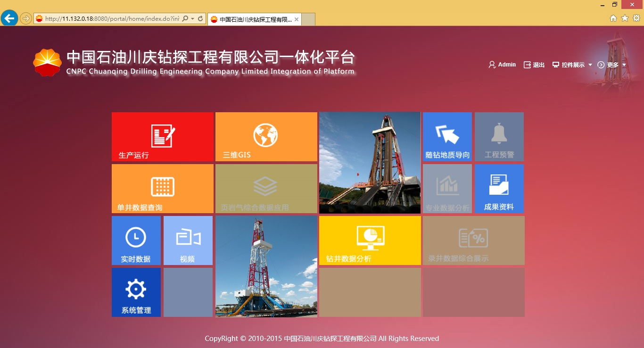Click the Admin user link
Viewport: 644px width, 348px height.
pos(503,65)
